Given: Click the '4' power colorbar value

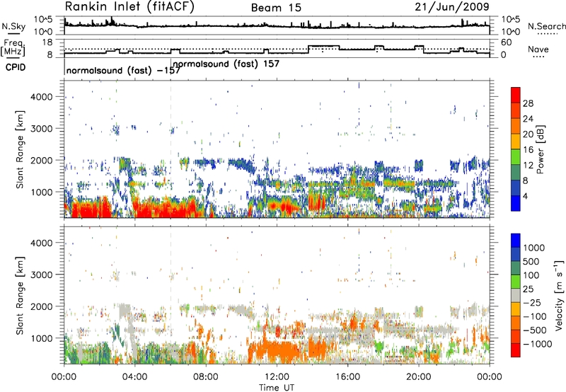Looking at the screenshot, I should pos(525,196).
